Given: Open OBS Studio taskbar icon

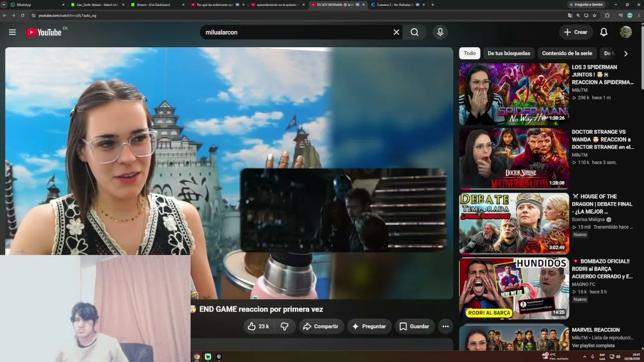Looking at the screenshot, I should point(219,356).
